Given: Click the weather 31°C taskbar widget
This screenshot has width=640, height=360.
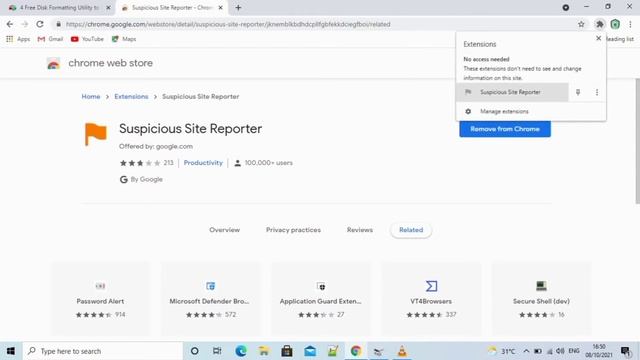Looking at the screenshot, I should coord(502,351).
